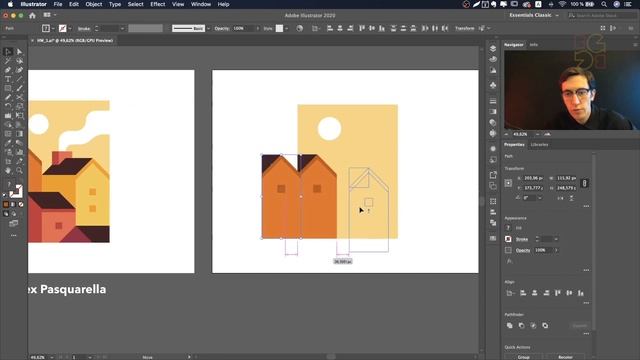Open stroke weight dropdown in control bar

122,28
